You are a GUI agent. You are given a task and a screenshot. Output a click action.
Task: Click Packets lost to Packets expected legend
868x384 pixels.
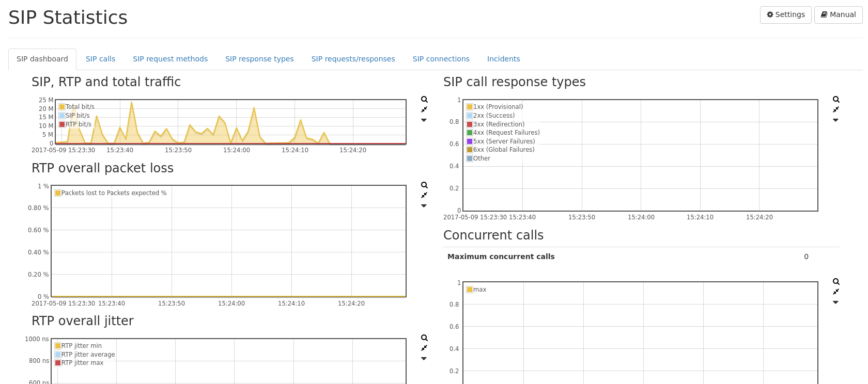pyautogui.click(x=111, y=193)
